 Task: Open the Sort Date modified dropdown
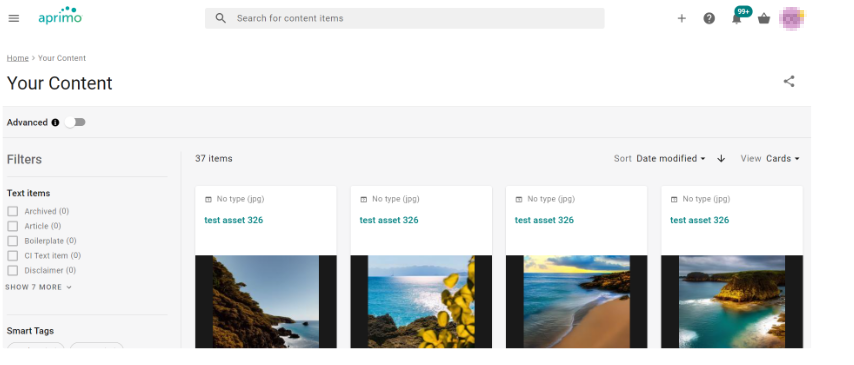click(670, 159)
